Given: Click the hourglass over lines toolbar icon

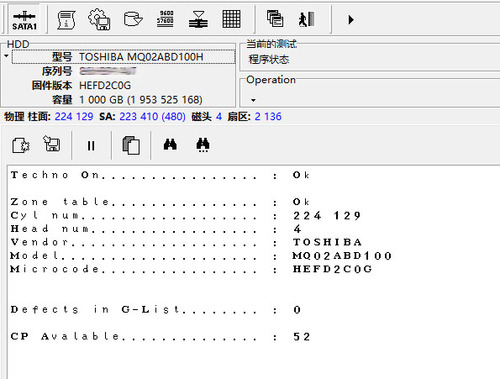Looking at the screenshot, I should click(x=198, y=19).
